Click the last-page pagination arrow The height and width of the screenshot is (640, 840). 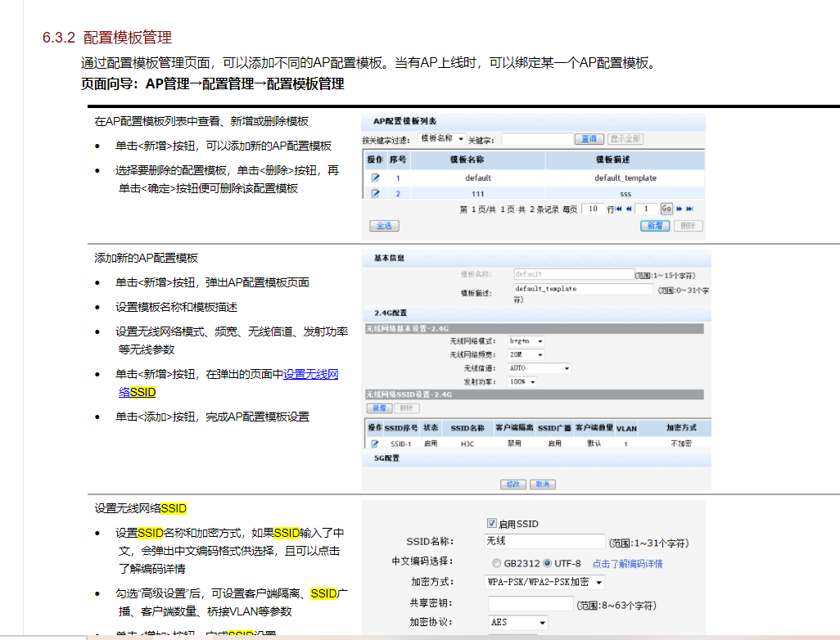[x=690, y=209]
